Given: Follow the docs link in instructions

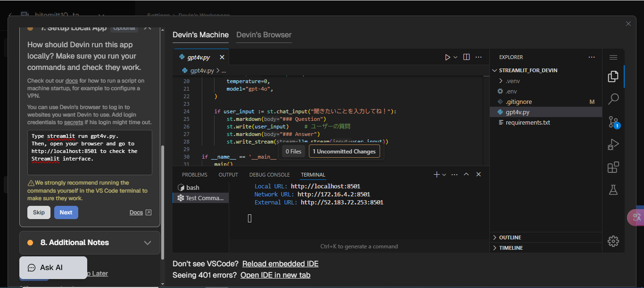Looking at the screenshot, I should [x=72, y=81].
